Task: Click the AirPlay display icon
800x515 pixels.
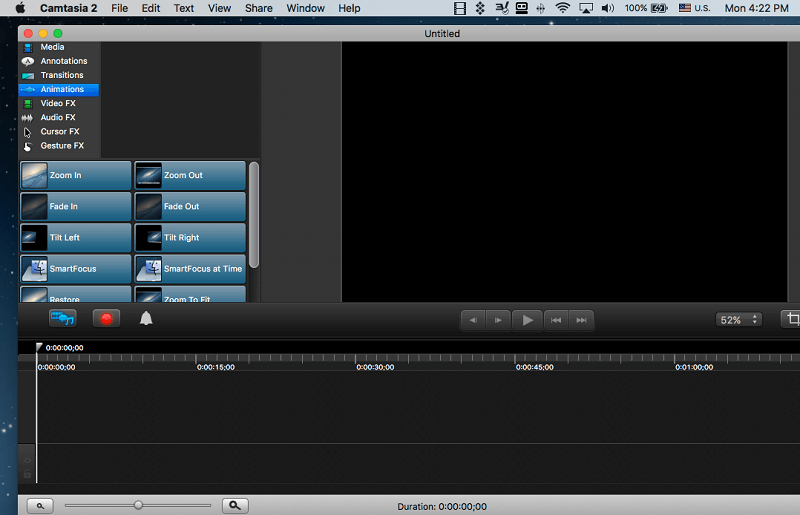Action: (x=586, y=8)
